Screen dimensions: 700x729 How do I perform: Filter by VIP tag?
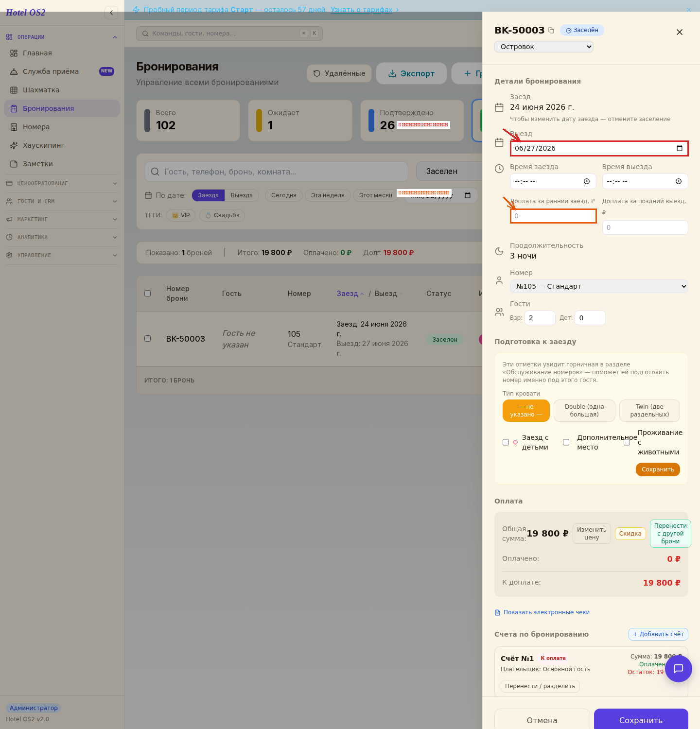(181, 215)
